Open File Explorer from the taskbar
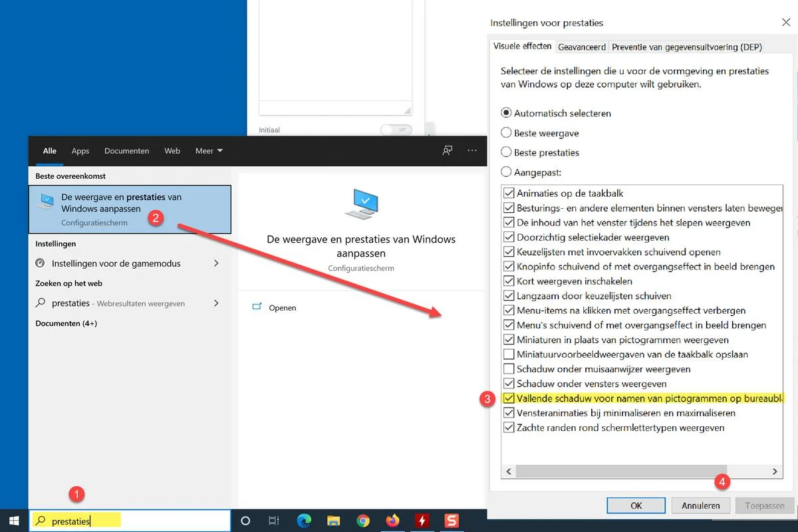The image size is (798, 532). click(x=333, y=521)
